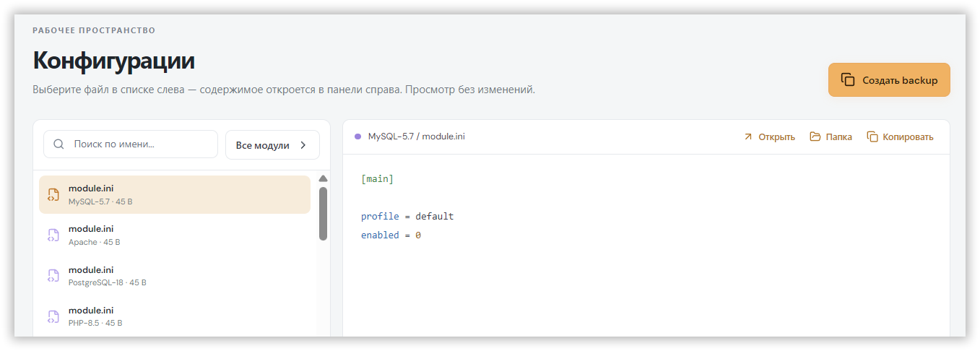
Task: Click the Папка button in viewer header
Action: click(x=831, y=136)
